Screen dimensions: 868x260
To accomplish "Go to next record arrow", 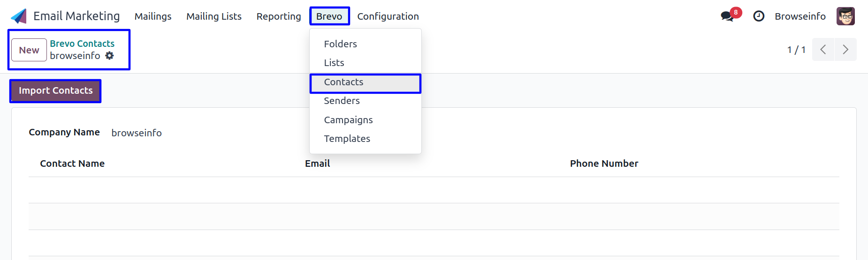I will [x=845, y=50].
